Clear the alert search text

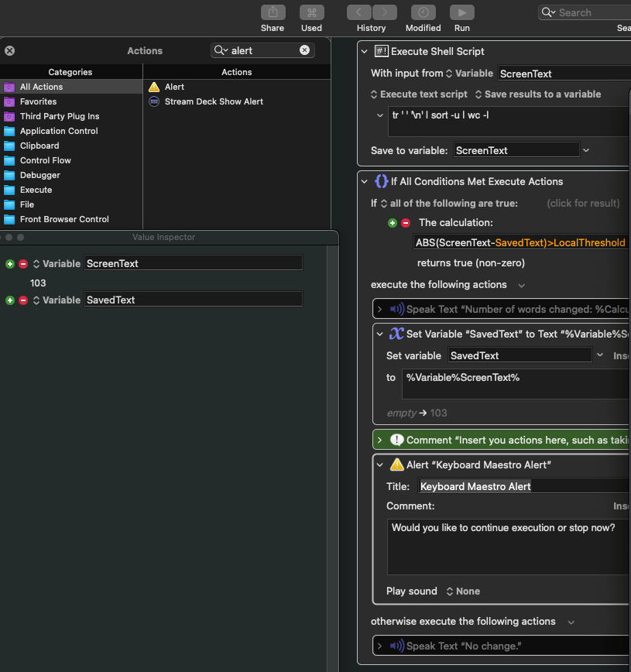[304, 50]
